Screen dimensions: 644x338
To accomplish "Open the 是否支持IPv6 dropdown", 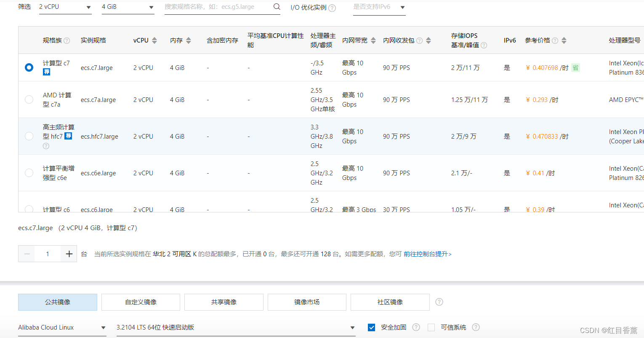I will pos(379,7).
